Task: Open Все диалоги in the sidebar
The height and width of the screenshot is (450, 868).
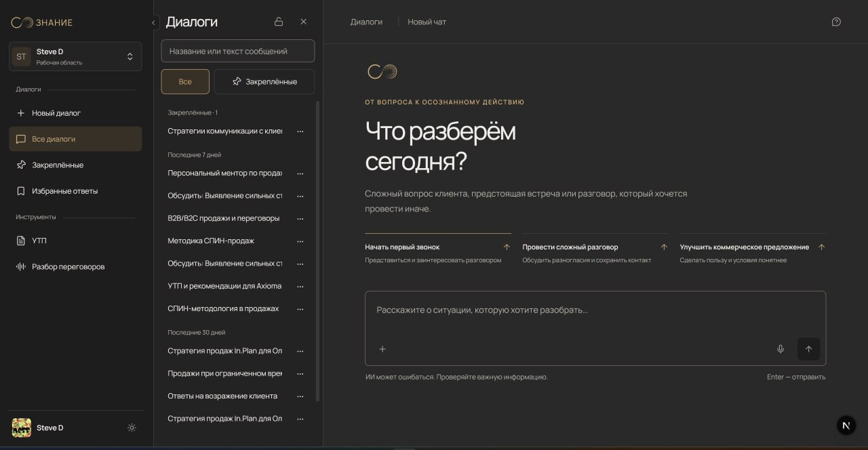Action: [75, 139]
